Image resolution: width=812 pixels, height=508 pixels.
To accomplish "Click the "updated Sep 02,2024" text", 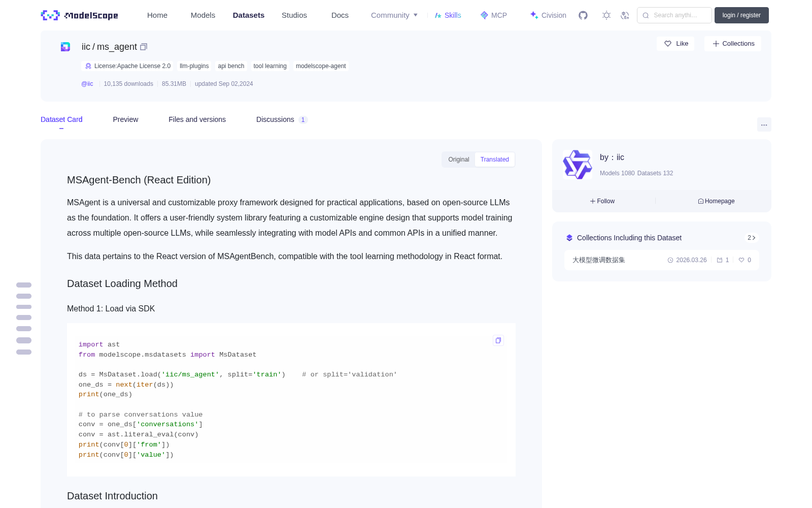I will [x=224, y=84].
